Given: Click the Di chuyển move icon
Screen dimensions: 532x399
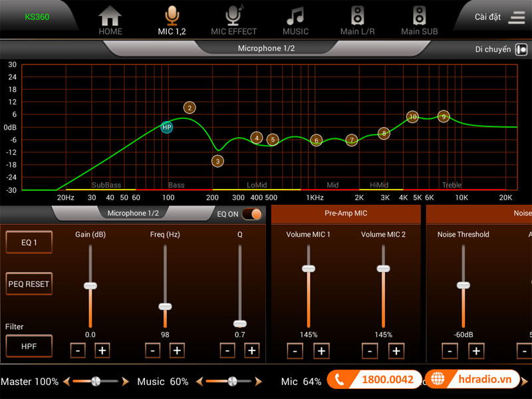Looking at the screenshot, I should click(521, 50).
